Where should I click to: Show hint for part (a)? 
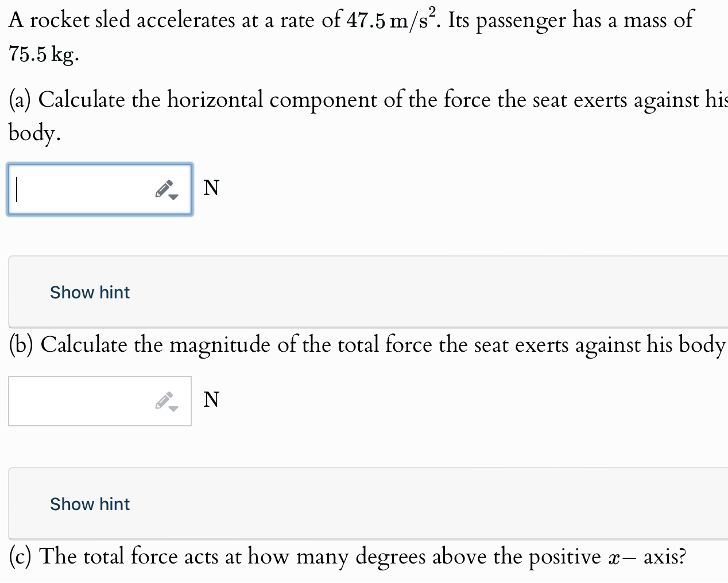[x=90, y=292]
